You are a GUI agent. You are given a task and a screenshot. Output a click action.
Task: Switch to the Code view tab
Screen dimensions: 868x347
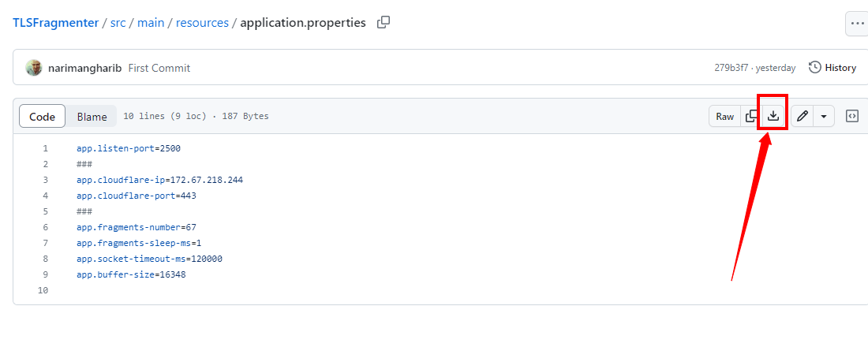click(42, 117)
